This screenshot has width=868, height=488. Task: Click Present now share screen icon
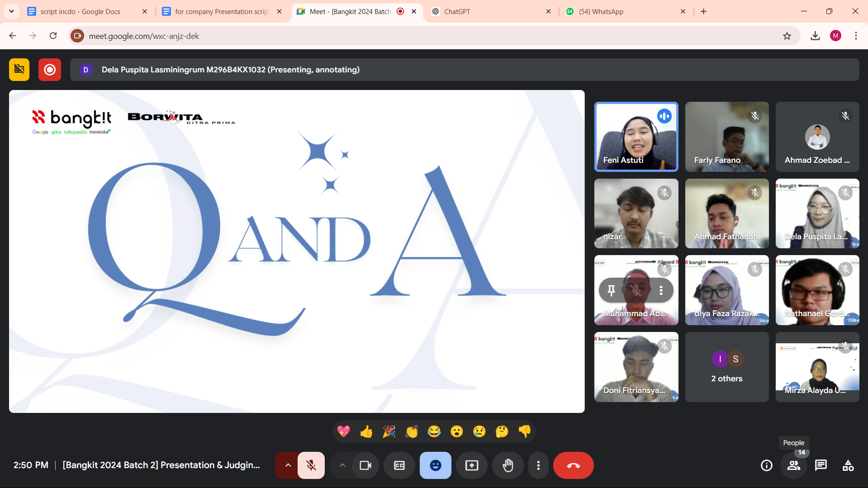click(x=472, y=465)
